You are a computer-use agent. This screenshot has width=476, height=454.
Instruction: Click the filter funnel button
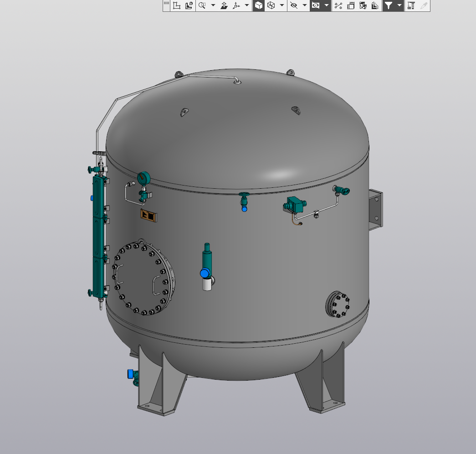[x=388, y=5]
